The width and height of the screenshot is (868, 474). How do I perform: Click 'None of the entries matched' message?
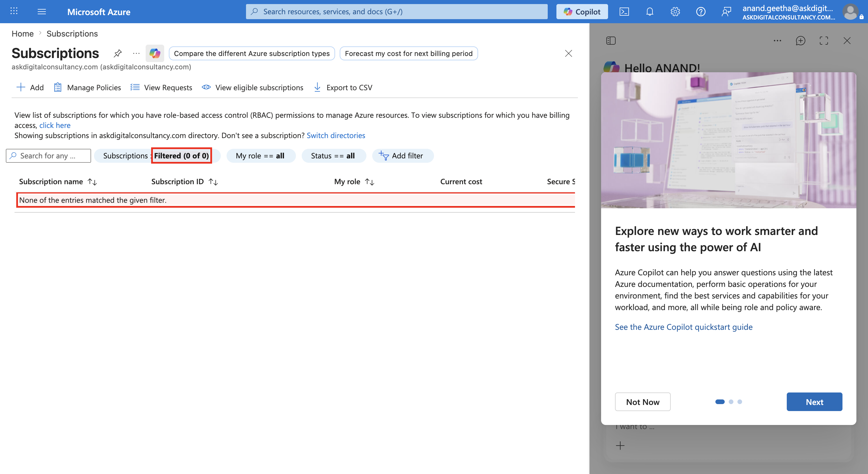93,200
